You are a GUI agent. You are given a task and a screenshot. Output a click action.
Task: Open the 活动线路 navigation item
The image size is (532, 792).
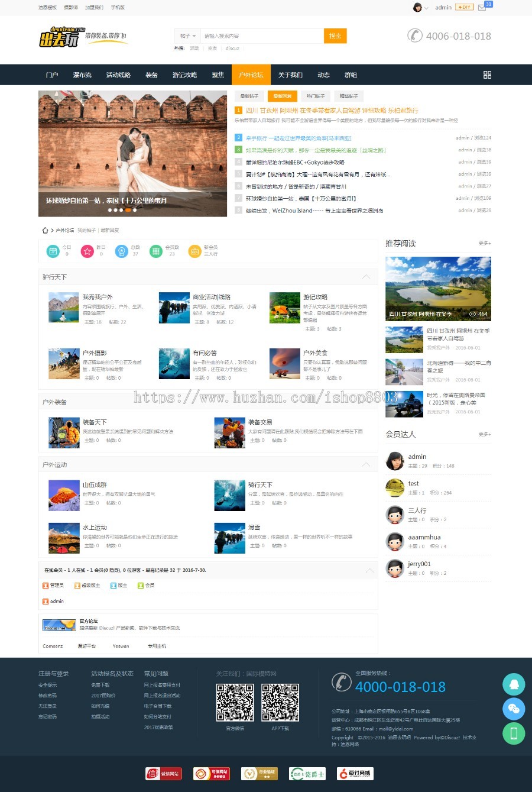(118, 75)
